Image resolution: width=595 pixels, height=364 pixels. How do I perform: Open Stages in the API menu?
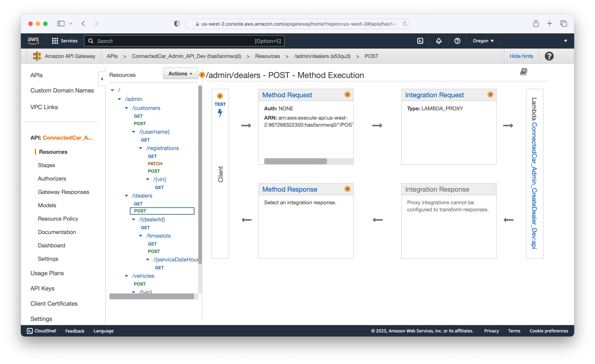pos(46,165)
